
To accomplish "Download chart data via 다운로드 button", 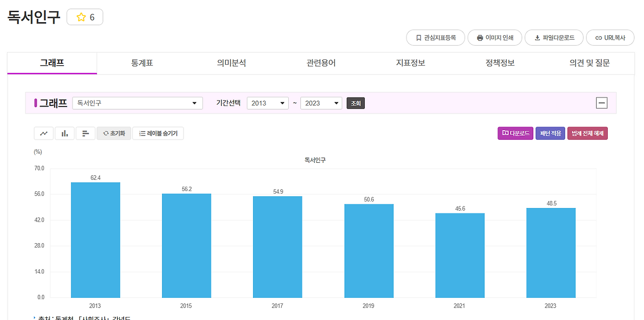I will [x=515, y=133].
